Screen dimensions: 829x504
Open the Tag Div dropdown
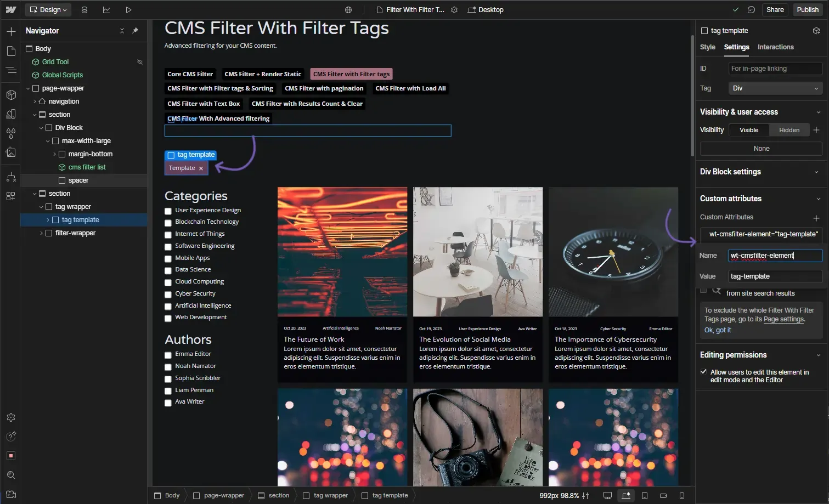point(775,88)
